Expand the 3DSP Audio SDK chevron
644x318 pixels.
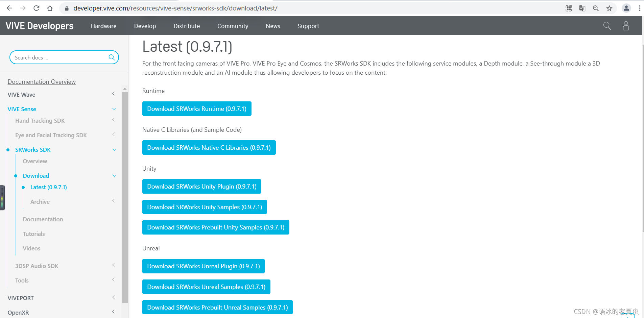114,265
